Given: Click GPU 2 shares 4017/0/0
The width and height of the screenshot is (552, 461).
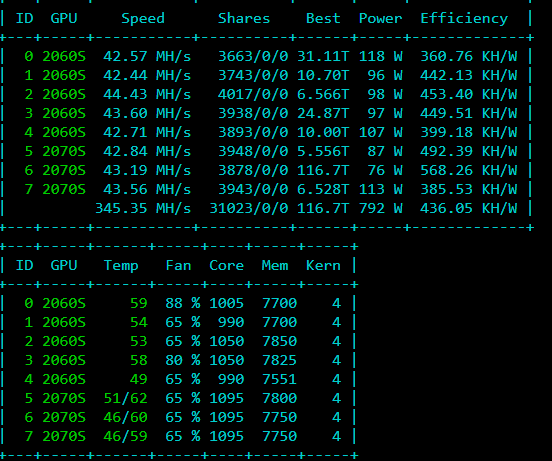Looking at the screenshot, I should tap(253, 94).
